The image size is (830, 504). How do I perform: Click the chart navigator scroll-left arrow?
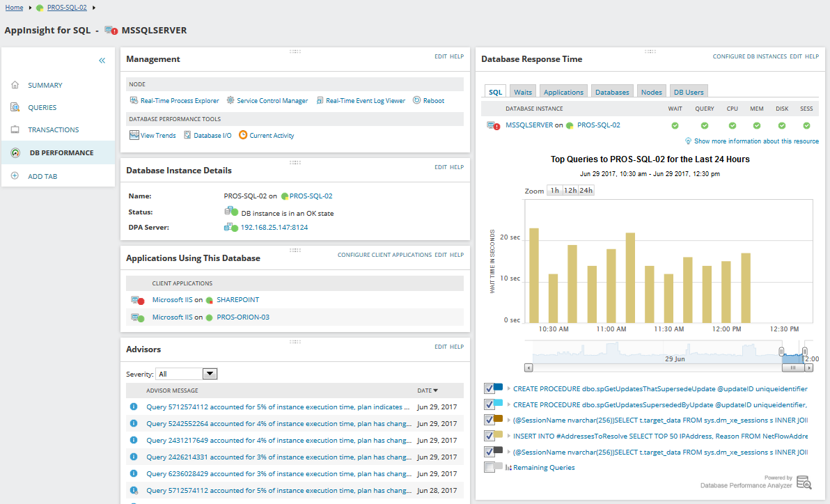tap(528, 368)
